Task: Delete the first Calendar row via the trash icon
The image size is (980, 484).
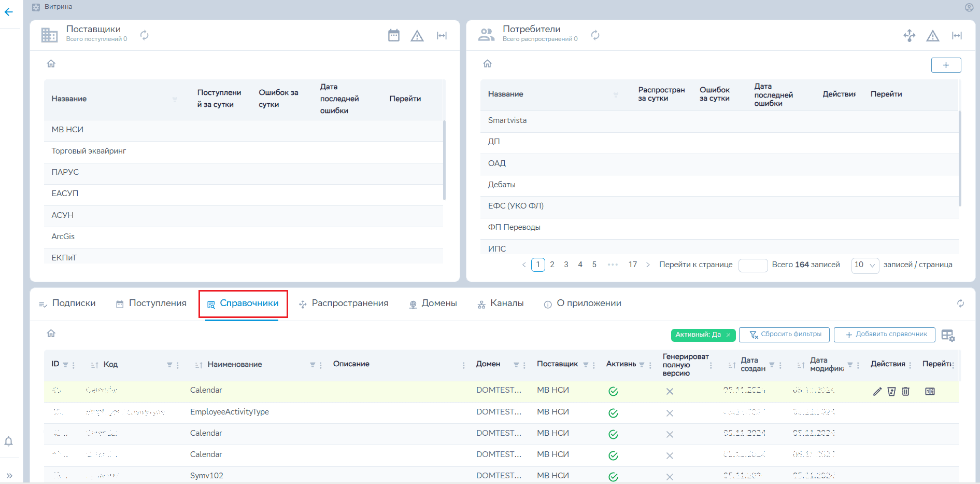Action: coord(905,392)
